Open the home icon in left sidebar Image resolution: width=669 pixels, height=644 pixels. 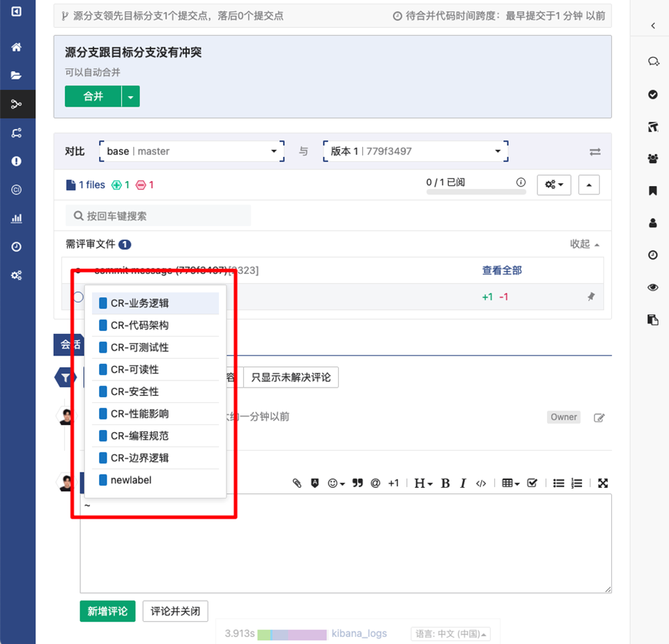(17, 47)
